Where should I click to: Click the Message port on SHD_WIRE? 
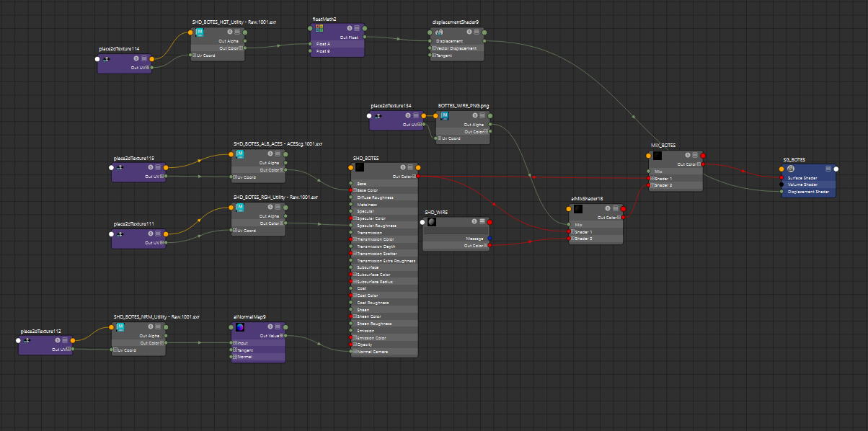coord(490,238)
